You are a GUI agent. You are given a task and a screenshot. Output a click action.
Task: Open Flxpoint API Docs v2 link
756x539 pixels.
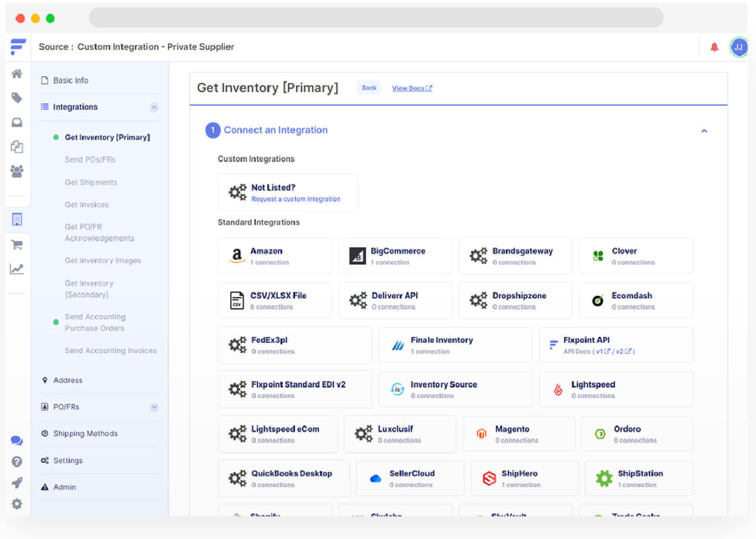pos(623,352)
